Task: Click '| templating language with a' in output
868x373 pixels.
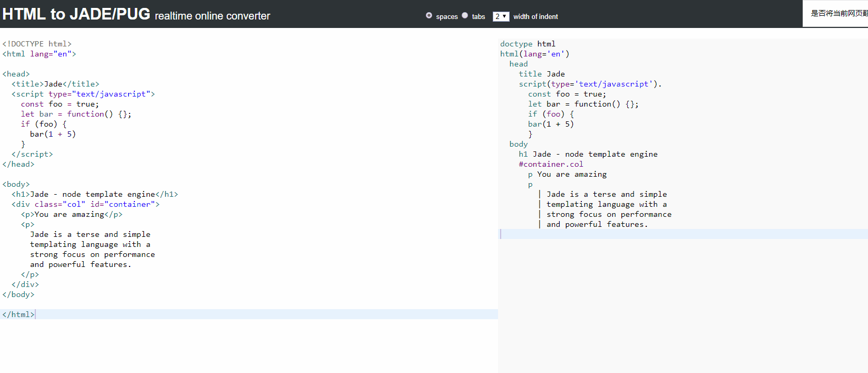Action: 602,204
